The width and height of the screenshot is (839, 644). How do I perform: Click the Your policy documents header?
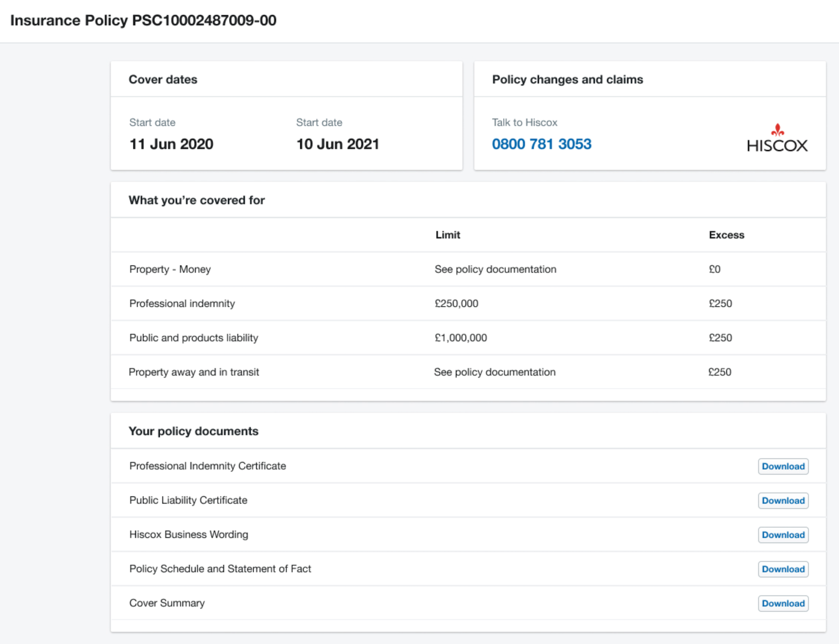coord(194,431)
